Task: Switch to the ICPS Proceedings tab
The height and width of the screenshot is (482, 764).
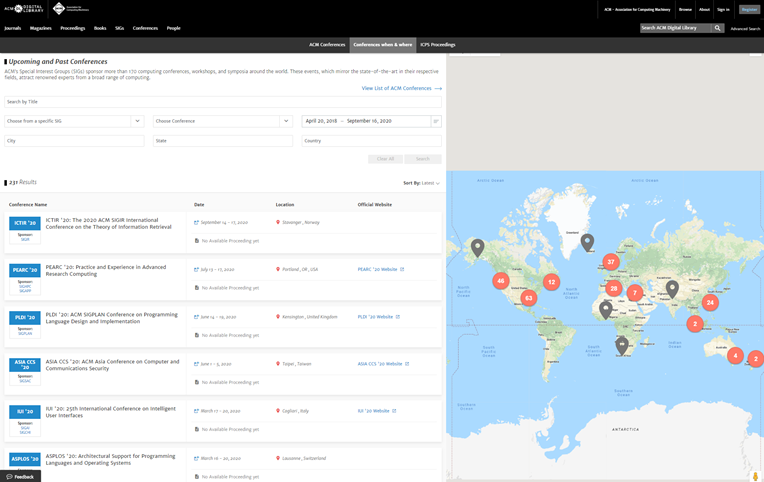Action: pyautogui.click(x=438, y=45)
